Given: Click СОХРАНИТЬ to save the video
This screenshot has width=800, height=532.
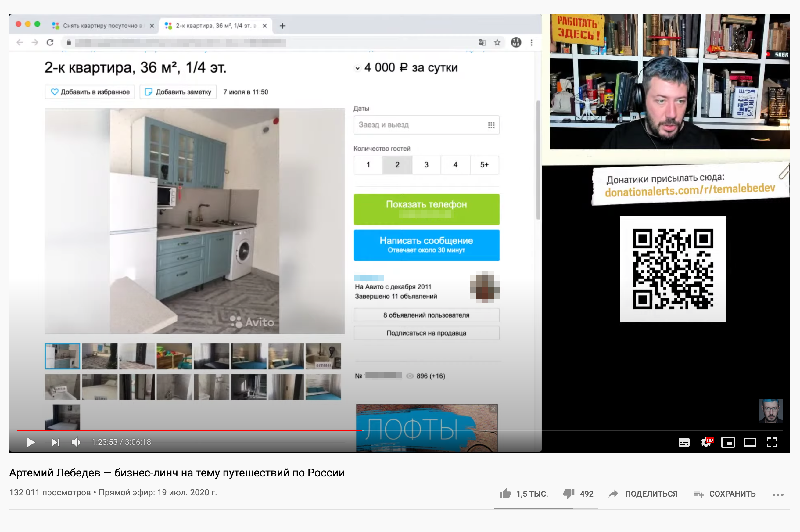Looking at the screenshot, I should [725, 494].
